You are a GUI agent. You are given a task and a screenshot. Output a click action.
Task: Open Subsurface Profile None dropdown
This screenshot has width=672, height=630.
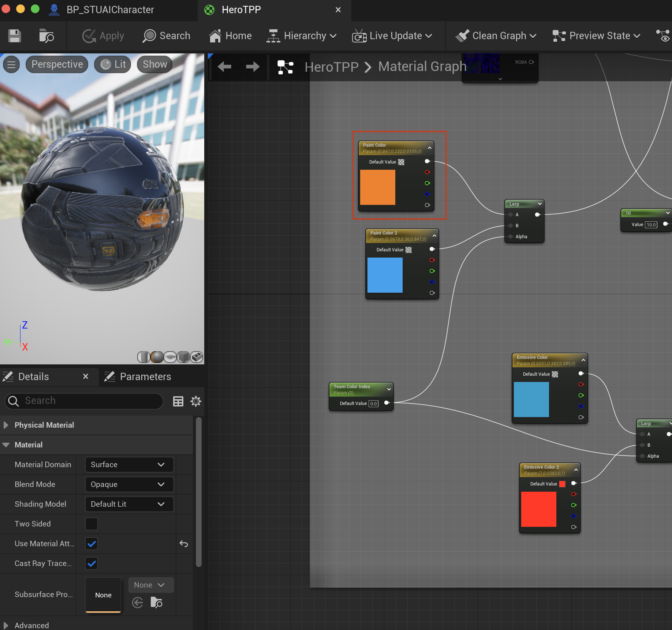coord(150,585)
